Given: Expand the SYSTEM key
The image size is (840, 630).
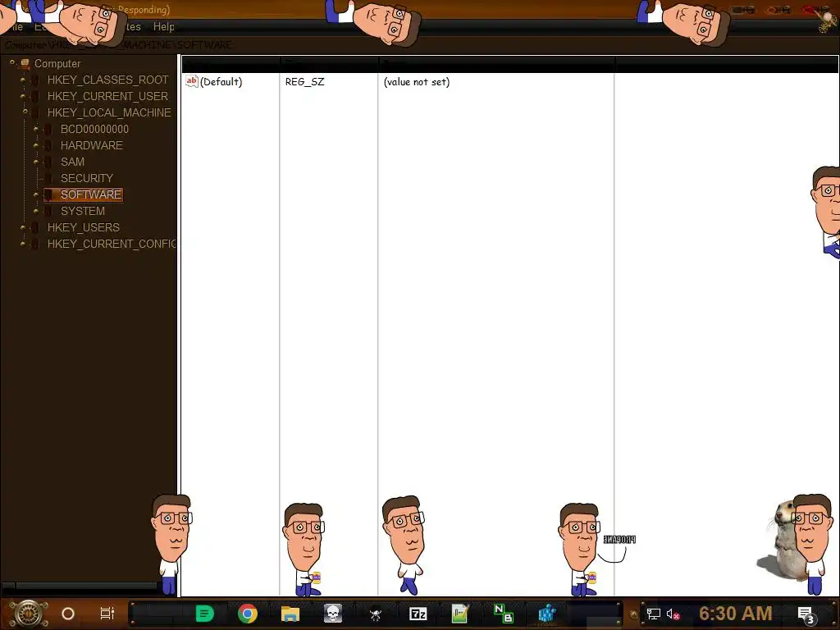Looking at the screenshot, I should click(x=36, y=211).
